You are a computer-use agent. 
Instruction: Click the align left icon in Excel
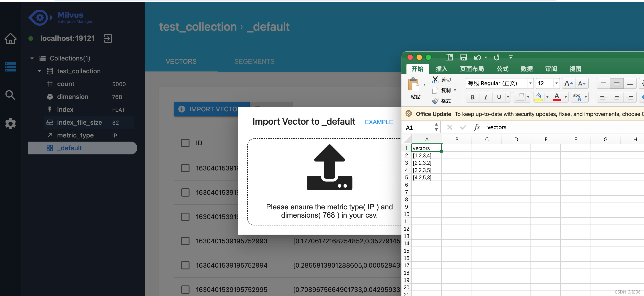pyautogui.click(x=603, y=97)
